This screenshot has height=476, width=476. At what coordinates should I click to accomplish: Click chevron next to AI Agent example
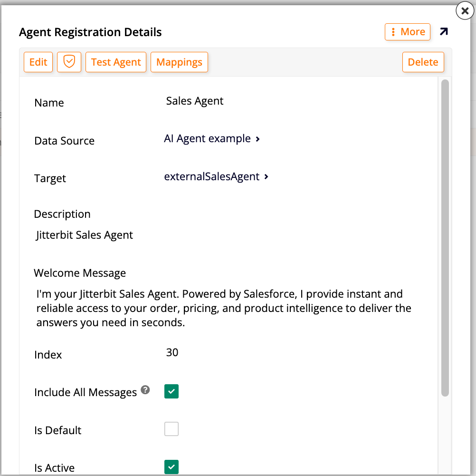[x=258, y=139]
